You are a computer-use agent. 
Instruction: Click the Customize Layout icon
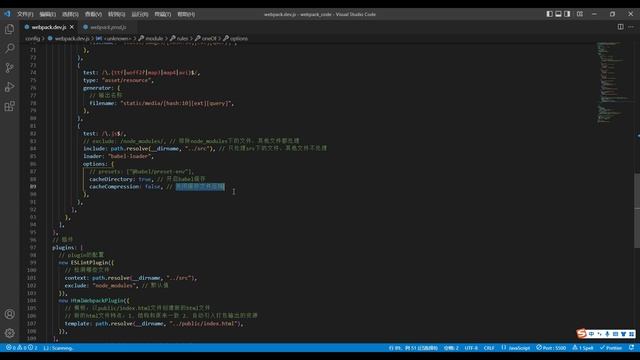580,14
